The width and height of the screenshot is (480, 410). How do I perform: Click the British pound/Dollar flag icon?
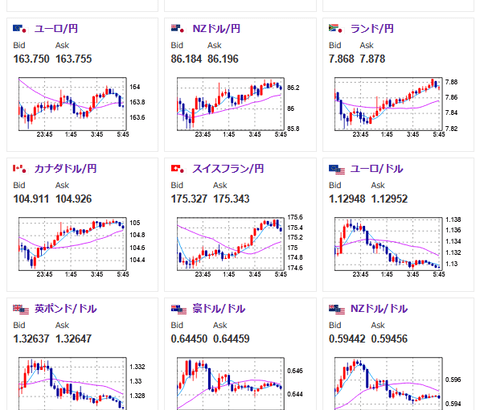pyautogui.click(x=21, y=310)
